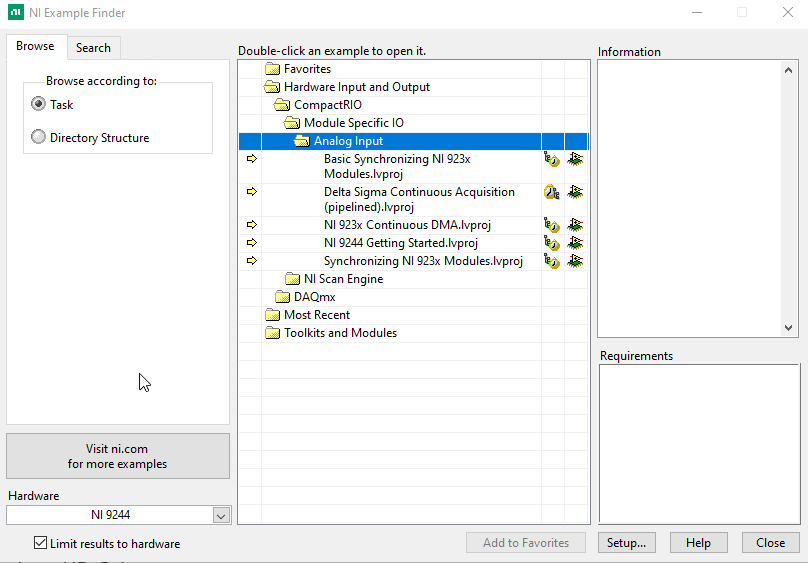Click arrow icon beside NI 9244 Getting Started
808x563 pixels.
point(251,243)
